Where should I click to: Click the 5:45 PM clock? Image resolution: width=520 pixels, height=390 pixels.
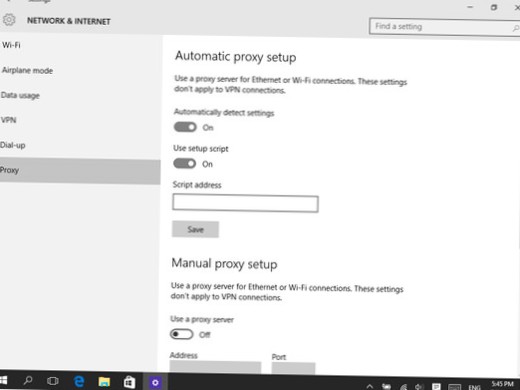503,384
